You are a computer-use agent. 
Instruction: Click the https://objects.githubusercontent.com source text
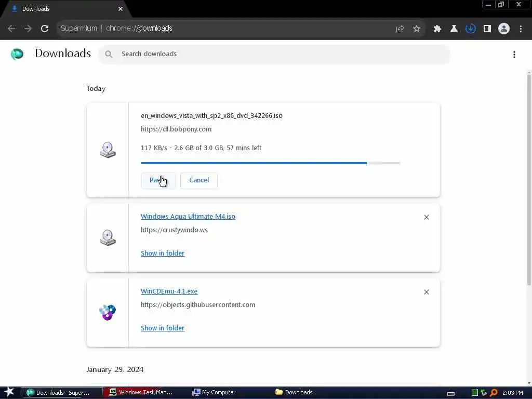click(198, 304)
